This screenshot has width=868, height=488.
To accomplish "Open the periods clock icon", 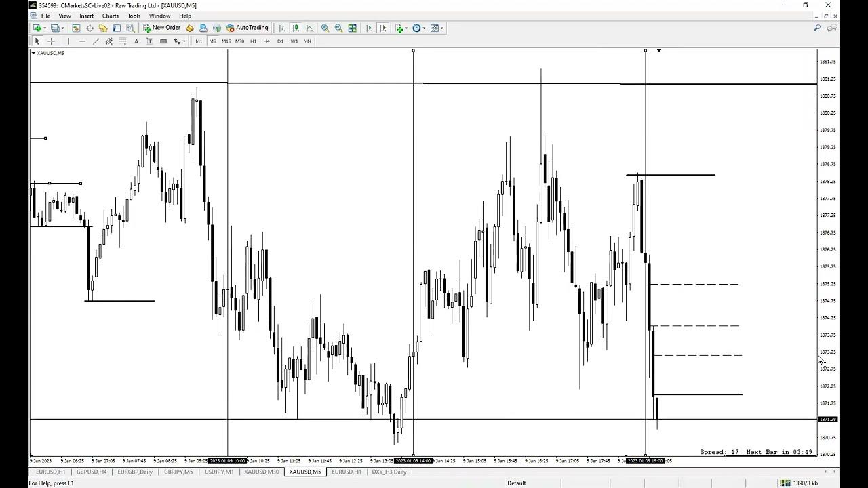I will pyautogui.click(x=416, y=28).
